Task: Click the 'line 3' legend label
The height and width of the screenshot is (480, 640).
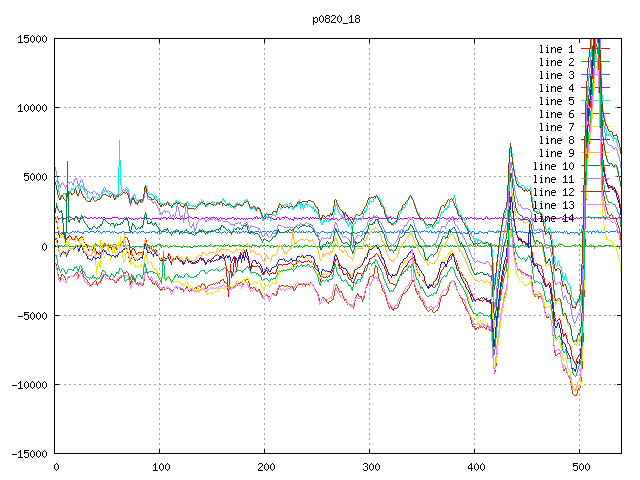Action: [556, 75]
